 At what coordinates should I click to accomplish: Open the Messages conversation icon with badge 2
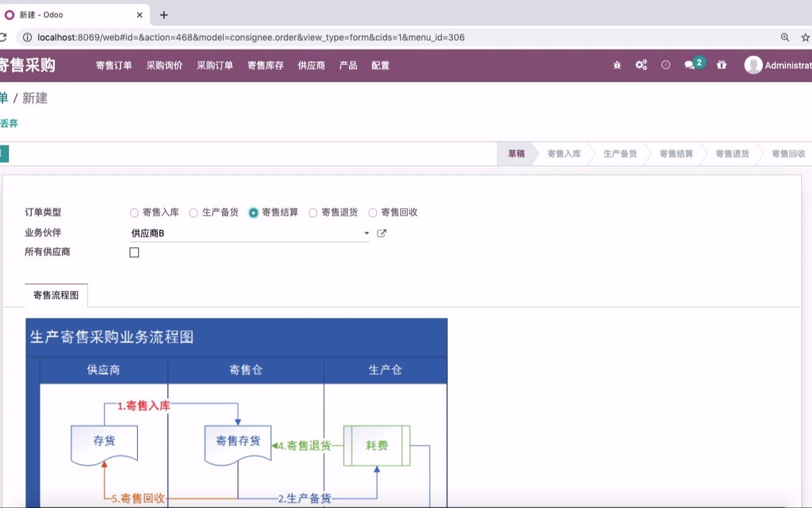691,64
